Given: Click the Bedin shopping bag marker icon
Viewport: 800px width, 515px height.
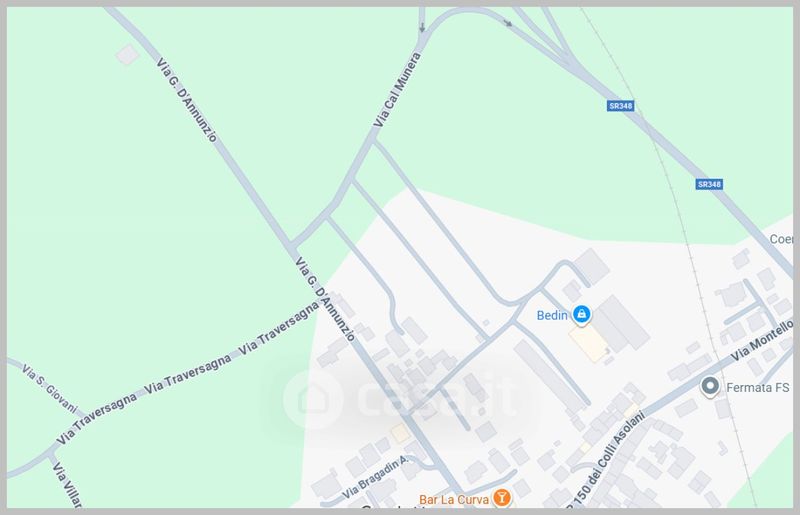Looking at the screenshot, I should (x=581, y=314).
